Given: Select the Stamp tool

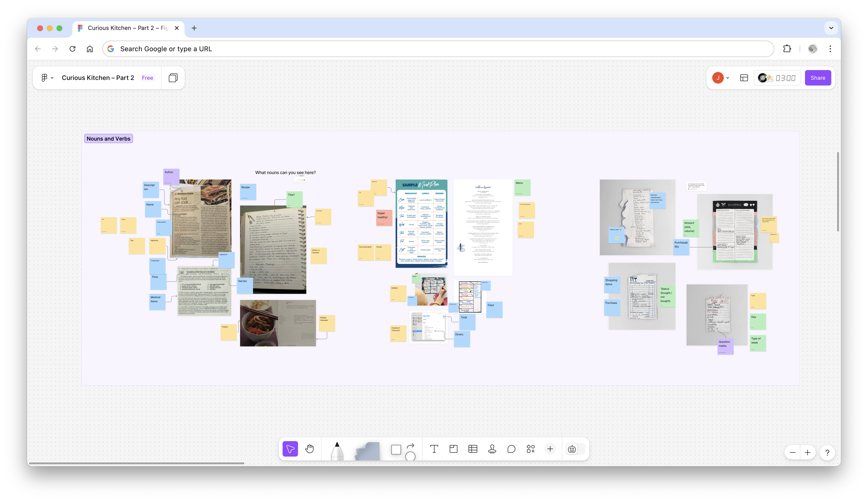Looking at the screenshot, I should pos(491,449).
